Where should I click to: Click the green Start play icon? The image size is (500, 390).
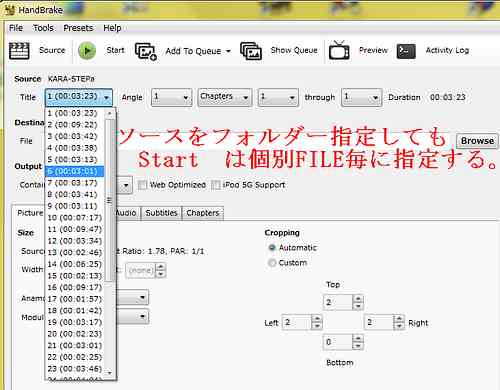tap(87, 51)
